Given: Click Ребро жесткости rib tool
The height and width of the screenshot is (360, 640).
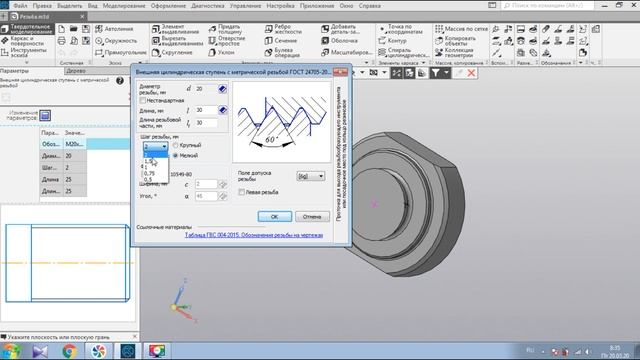Looking at the screenshot, I should [x=283, y=29].
